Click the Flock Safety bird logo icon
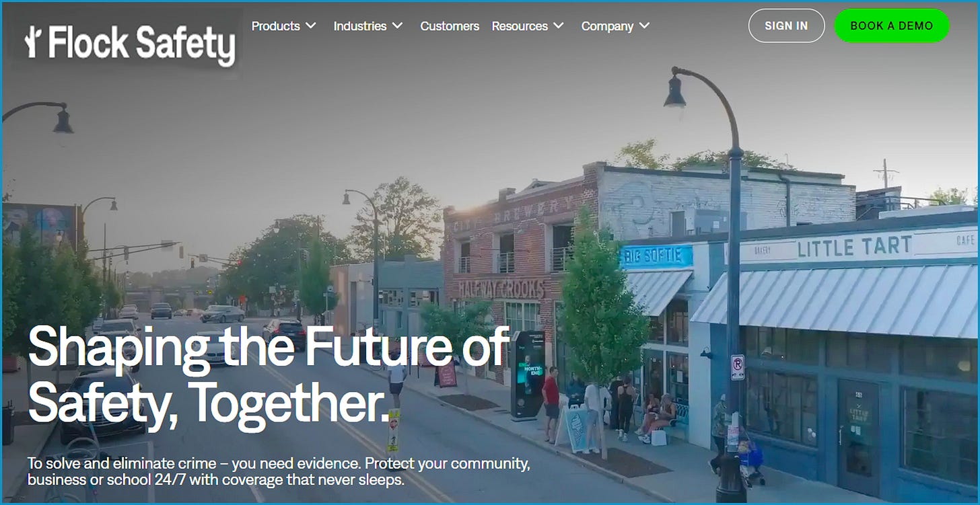This screenshot has width=980, height=505. click(x=34, y=42)
